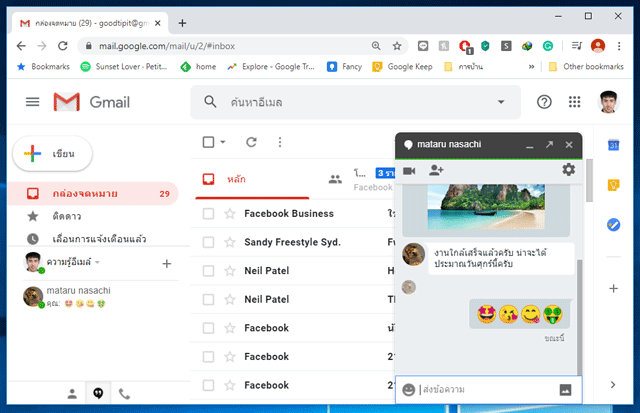Star the Sandy Freestyle Syd. email

point(230,242)
